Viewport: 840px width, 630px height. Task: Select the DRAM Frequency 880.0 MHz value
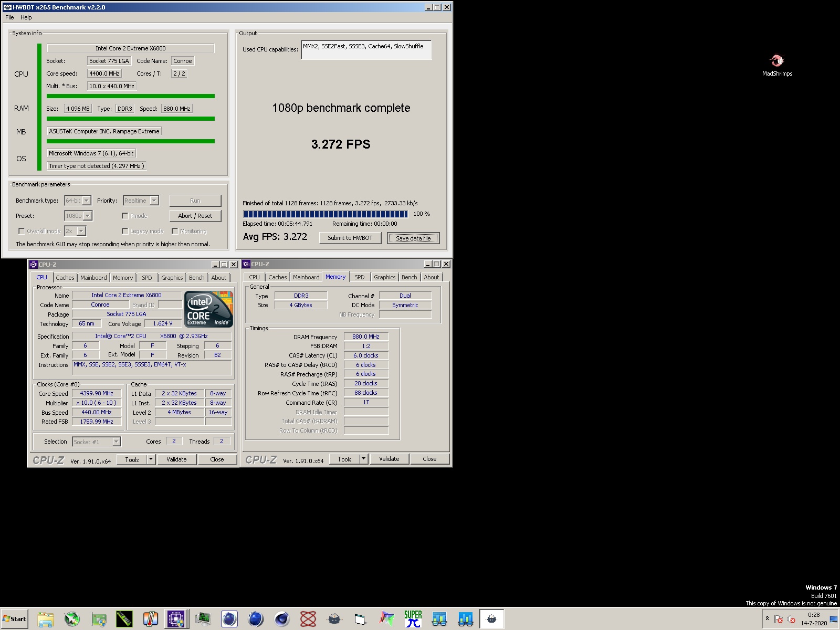tap(366, 337)
